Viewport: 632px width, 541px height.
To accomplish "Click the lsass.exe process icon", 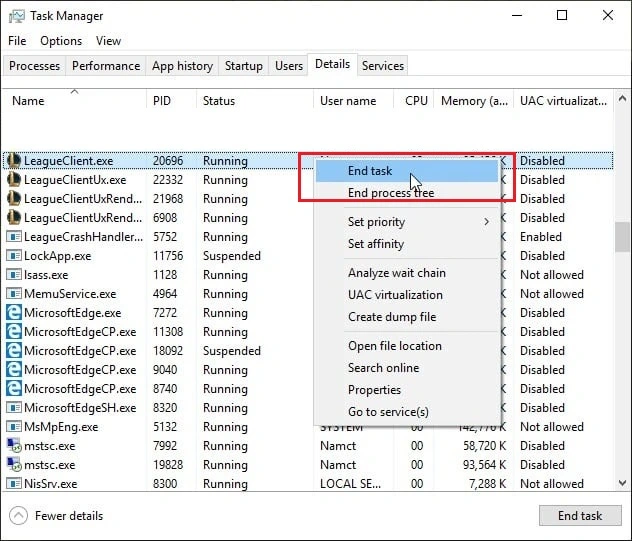I will point(14,275).
